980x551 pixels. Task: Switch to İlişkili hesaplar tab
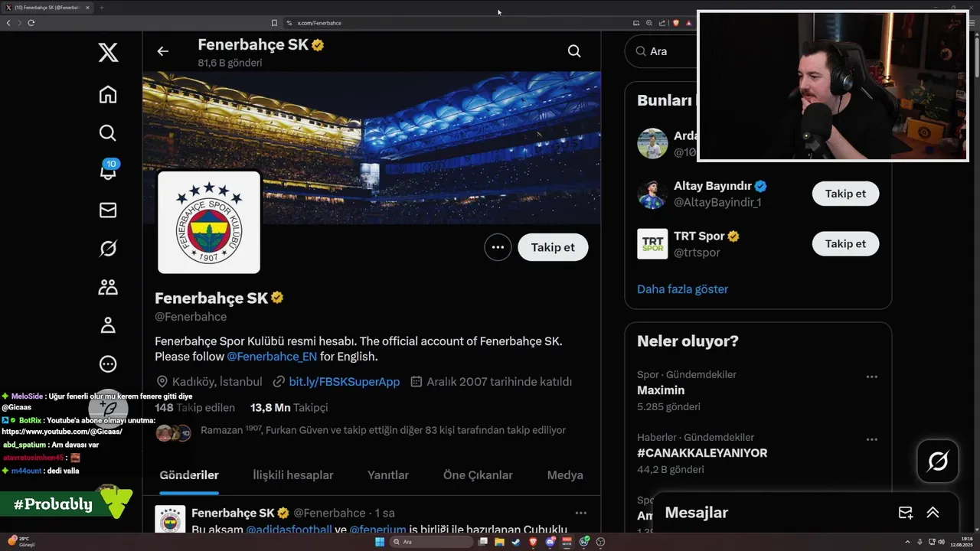293,475
